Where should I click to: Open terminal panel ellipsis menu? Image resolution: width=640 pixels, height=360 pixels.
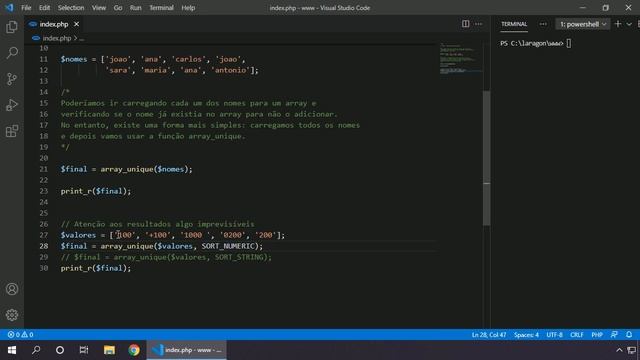tap(543, 24)
